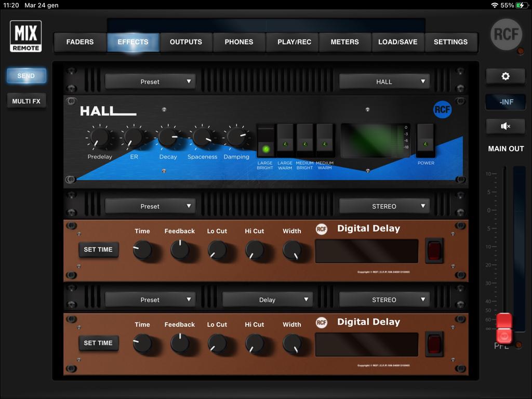Viewport: 532px width, 399px height.
Task: Click Feedback knob on second Digital Delay
Action: [180, 344]
